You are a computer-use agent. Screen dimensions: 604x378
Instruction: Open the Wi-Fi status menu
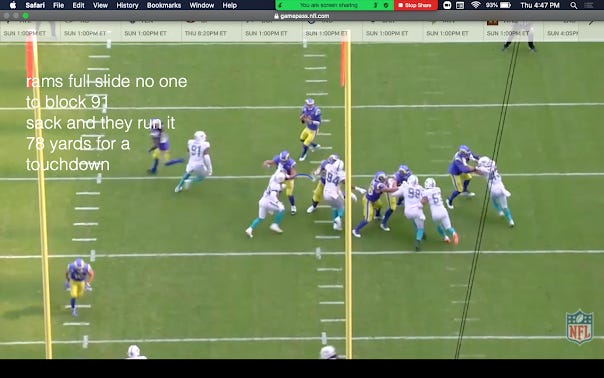coord(476,5)
